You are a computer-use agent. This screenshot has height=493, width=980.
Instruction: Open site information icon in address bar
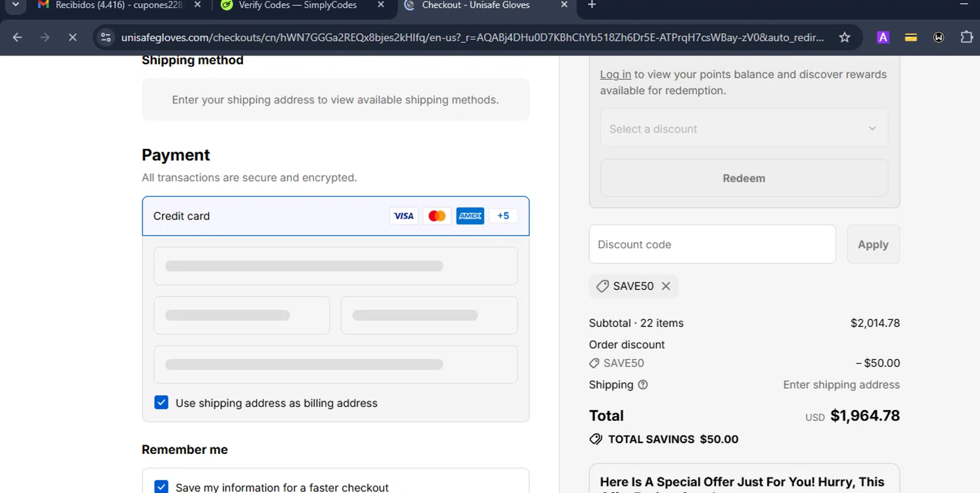click(106, 37)
